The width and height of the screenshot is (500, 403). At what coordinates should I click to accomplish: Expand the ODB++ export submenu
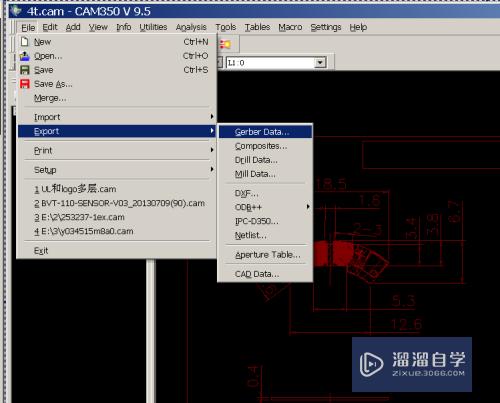pos(265,207)
